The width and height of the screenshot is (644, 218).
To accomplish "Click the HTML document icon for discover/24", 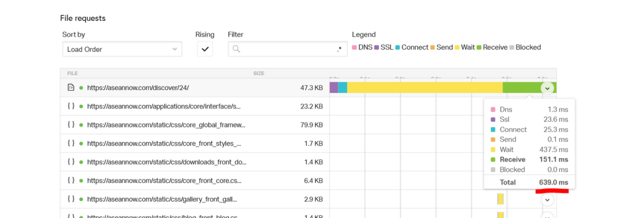I will click(71, 88).
